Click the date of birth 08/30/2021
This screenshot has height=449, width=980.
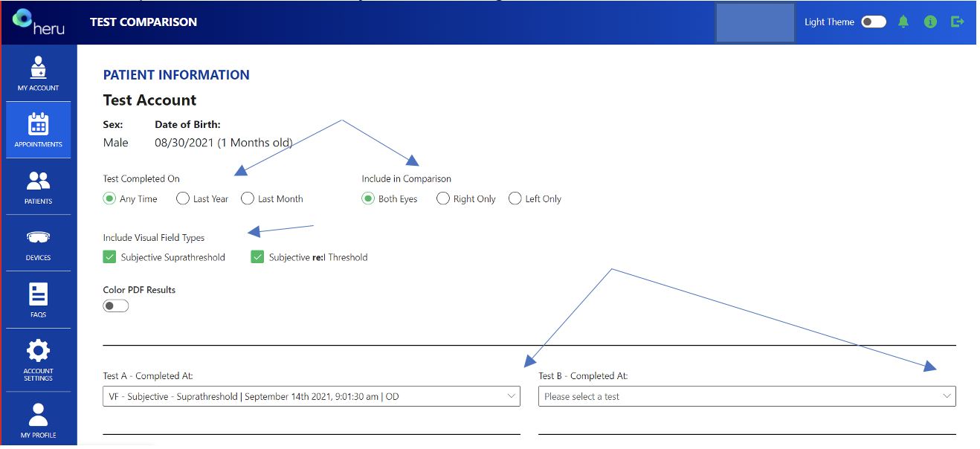tap(184, 143)
